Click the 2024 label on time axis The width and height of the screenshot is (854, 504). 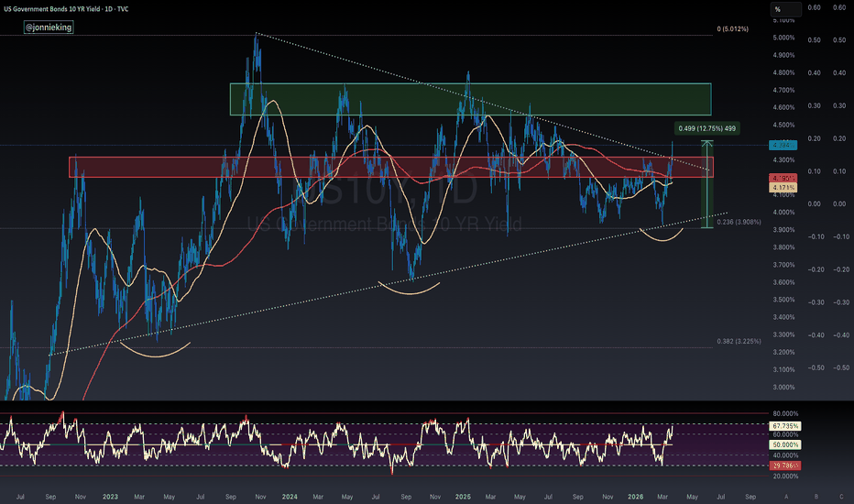(x=291, y=495)
